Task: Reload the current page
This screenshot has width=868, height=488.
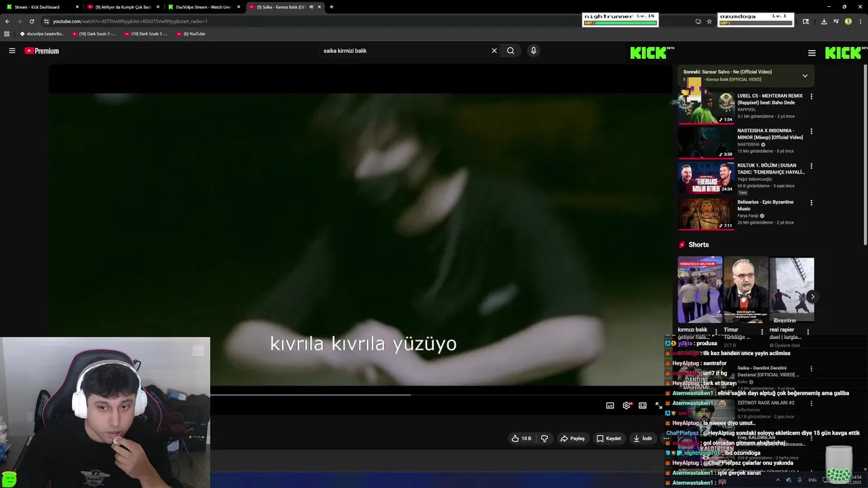Action: pyautogui.click(x=32, y=21)
